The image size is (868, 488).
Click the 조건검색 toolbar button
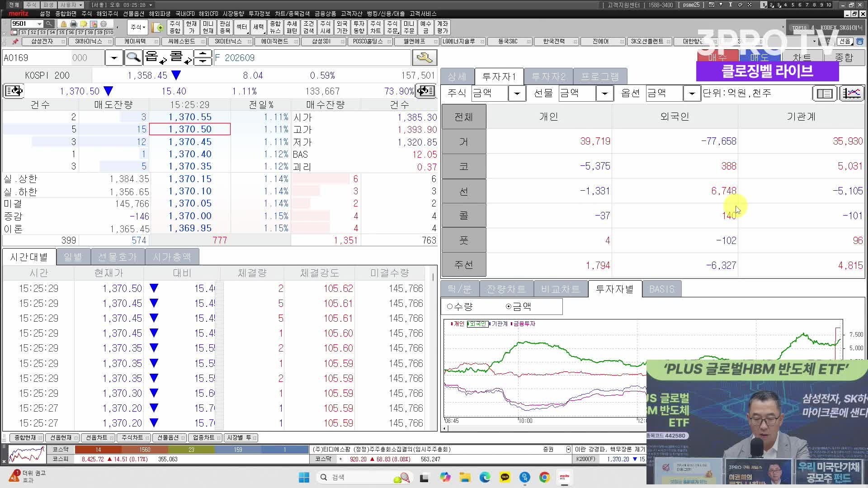pyautogui.click(x=308, y=27)
